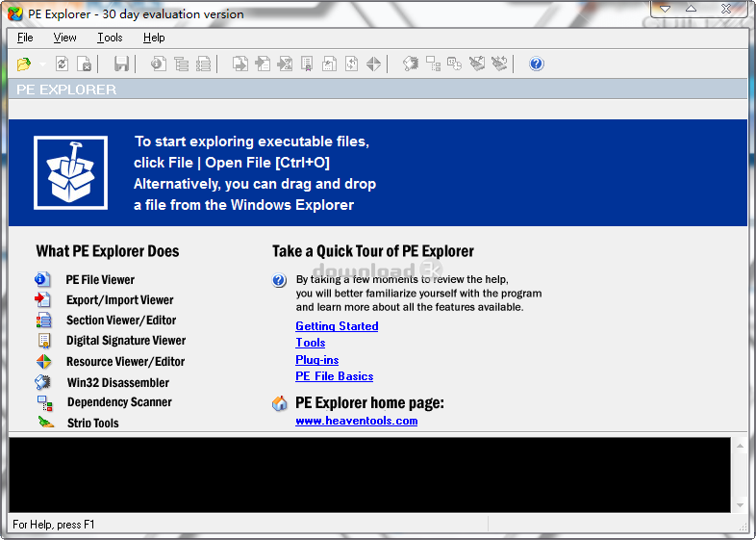Open the View menu
Screen dimensions: 756x540
click(65, 38)
